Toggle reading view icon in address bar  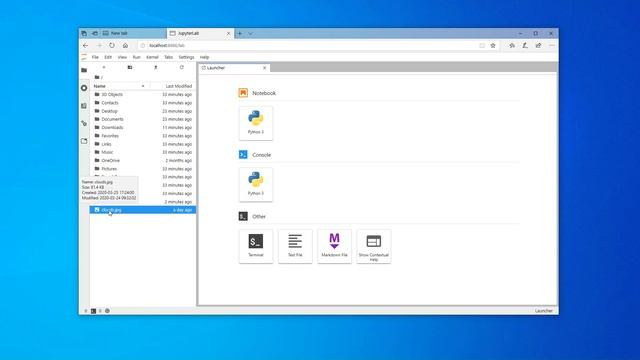tap(482, 46)
